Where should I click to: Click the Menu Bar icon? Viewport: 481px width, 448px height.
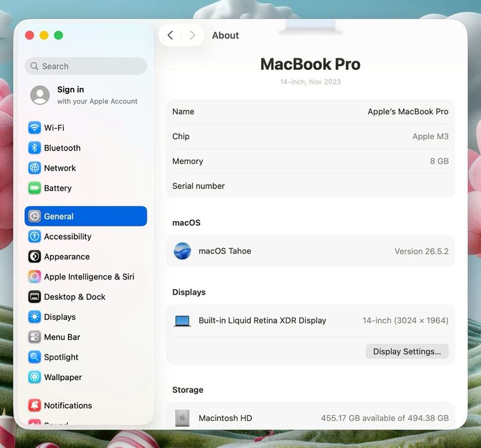(x=35, y=337)
